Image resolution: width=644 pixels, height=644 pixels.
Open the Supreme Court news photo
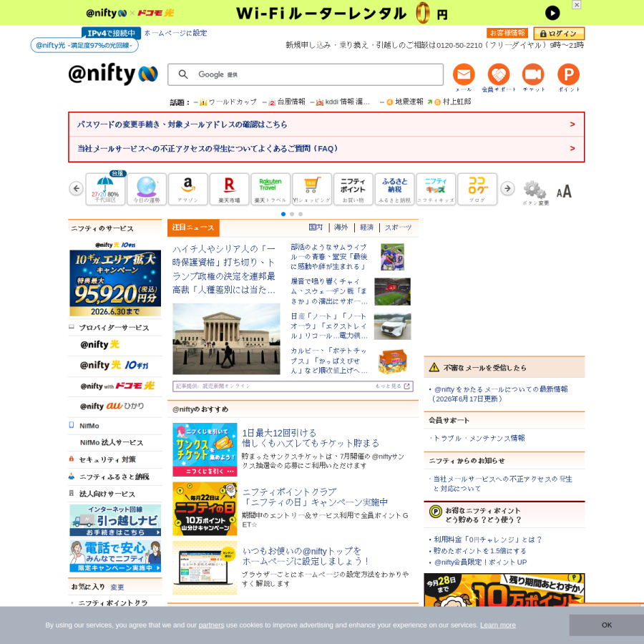[x=226, y=339]
